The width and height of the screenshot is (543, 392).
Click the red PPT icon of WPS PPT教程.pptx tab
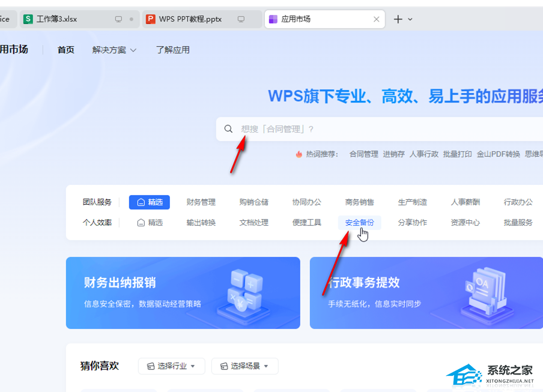click(150, 19)
